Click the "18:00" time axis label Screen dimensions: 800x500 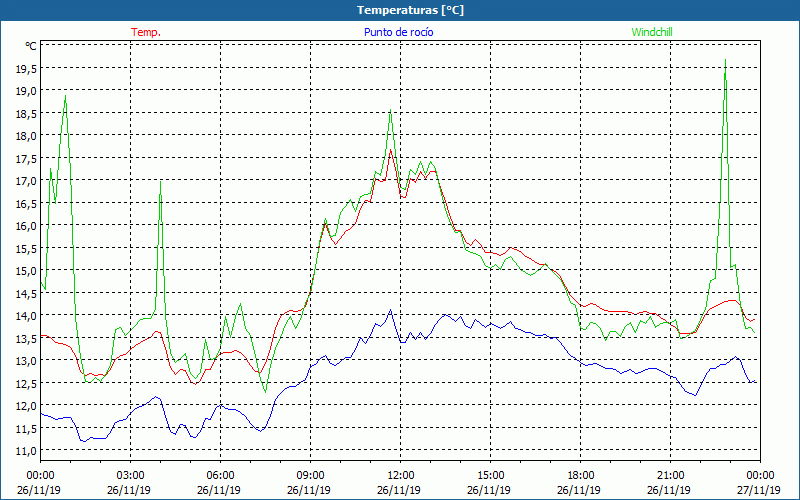click(581, 476)
